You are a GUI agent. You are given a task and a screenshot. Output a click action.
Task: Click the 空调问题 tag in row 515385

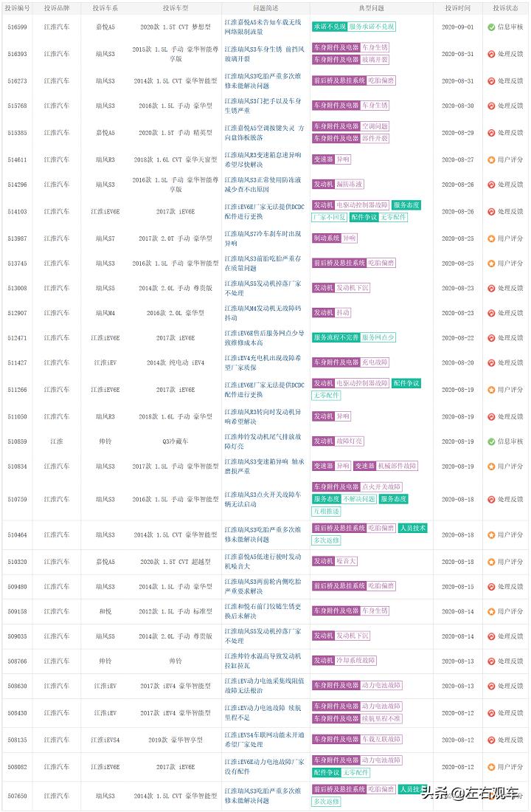[x=375, y=125]
